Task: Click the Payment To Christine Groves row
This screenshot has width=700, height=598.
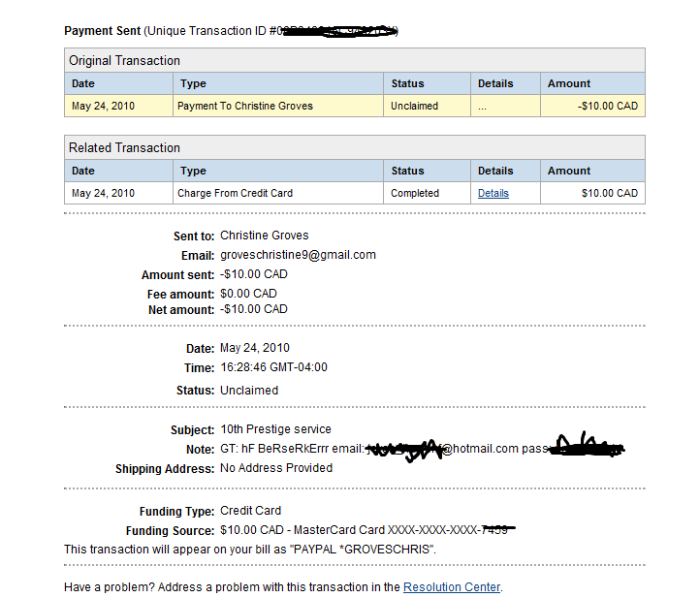Action: click(355, 106)
